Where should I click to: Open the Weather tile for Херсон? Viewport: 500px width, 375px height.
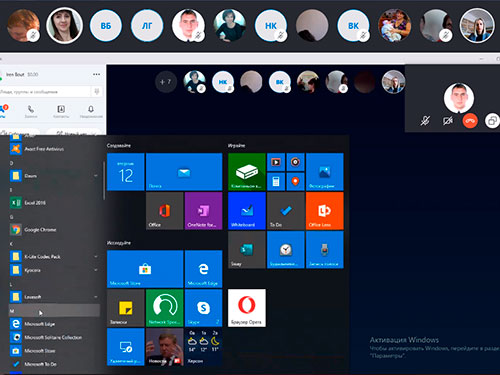203,347
